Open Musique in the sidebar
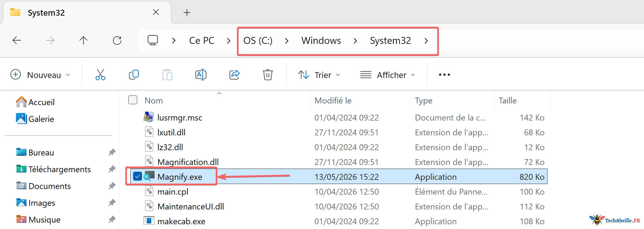 tap(44, 219)
